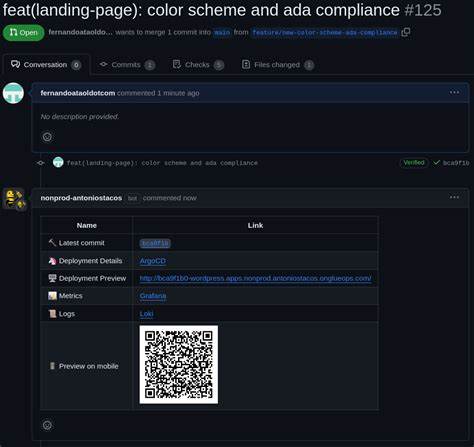
Task: Open the Conversation tab
Action: coord(46,65)
